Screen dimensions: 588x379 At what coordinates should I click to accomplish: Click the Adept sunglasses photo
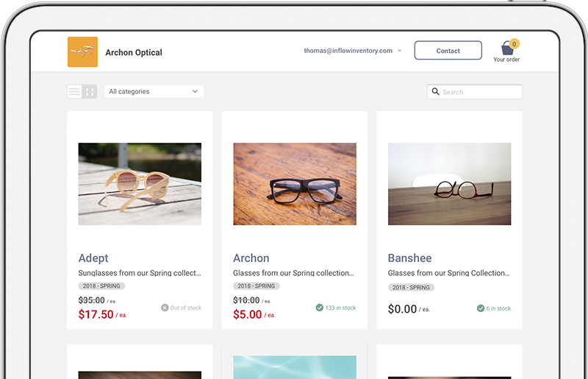(x=140, y=184)
